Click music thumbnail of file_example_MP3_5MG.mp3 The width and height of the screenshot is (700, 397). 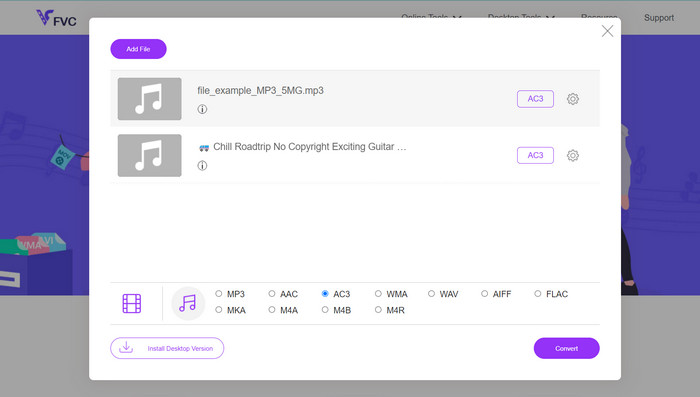(x=150, y=99)
